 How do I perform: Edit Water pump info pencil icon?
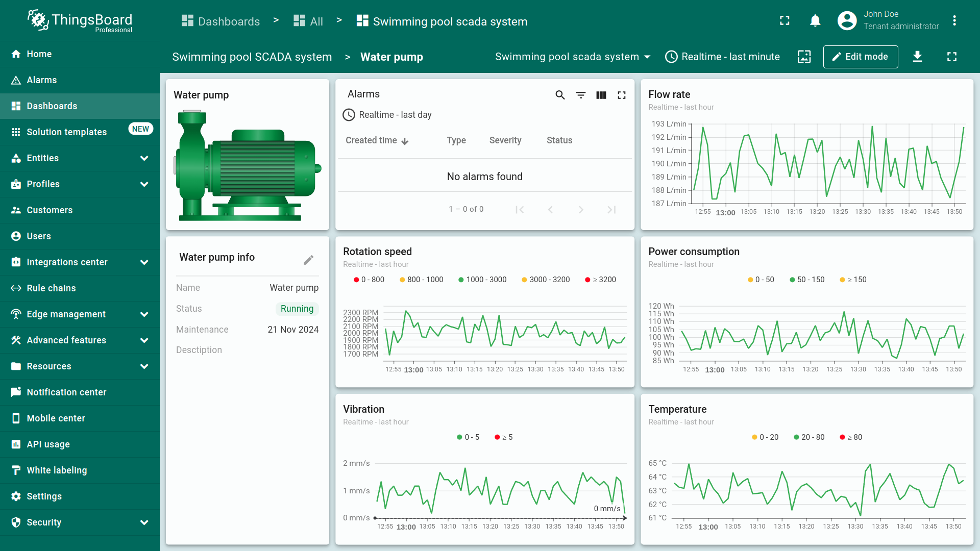pos(308,260)
